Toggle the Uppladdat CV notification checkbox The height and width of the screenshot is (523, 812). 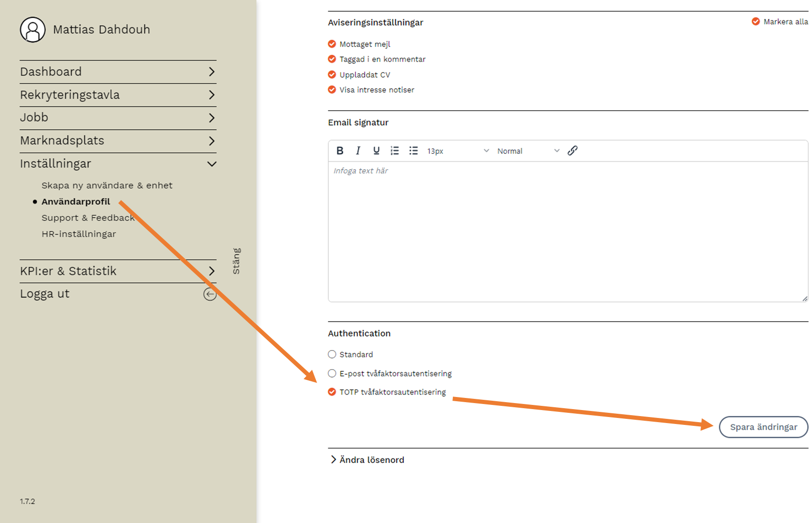(332, 75)
